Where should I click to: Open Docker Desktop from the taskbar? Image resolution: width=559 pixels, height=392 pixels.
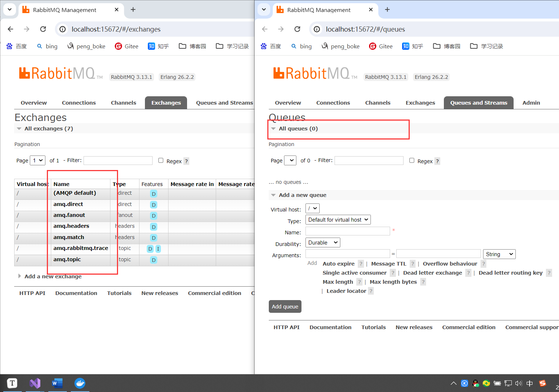point(80,383)
